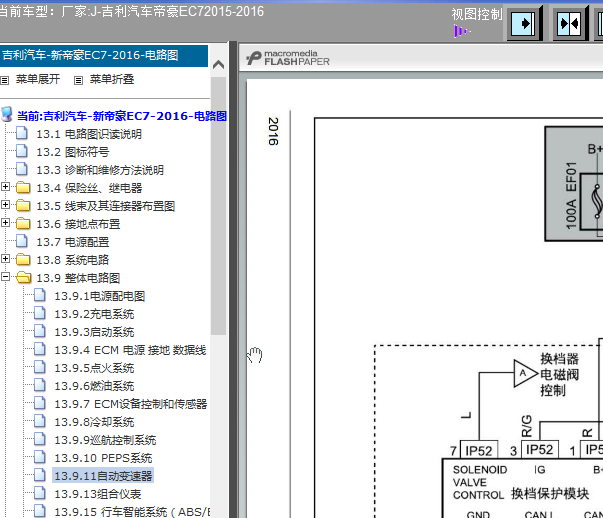603x518 pixels.
Task: Click the root link 当前:吉利汽车-新帝豪EC7-2016-电路图
Action: pos(121,116)
